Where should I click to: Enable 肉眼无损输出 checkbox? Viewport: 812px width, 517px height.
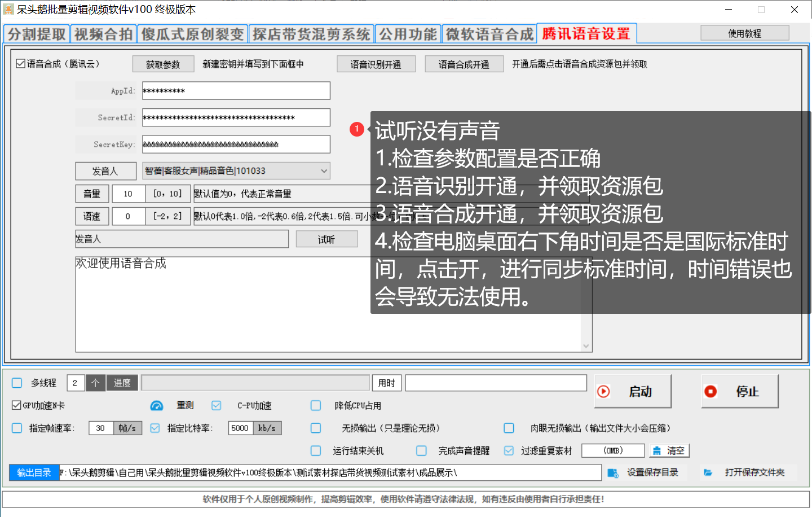(509, 428)
